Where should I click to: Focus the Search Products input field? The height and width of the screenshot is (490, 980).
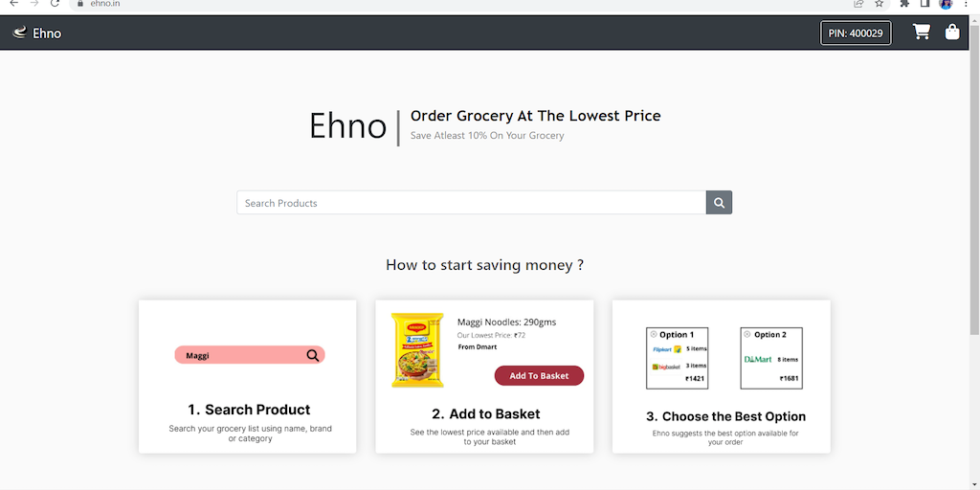pyautogui.click(x=471, y=203)
